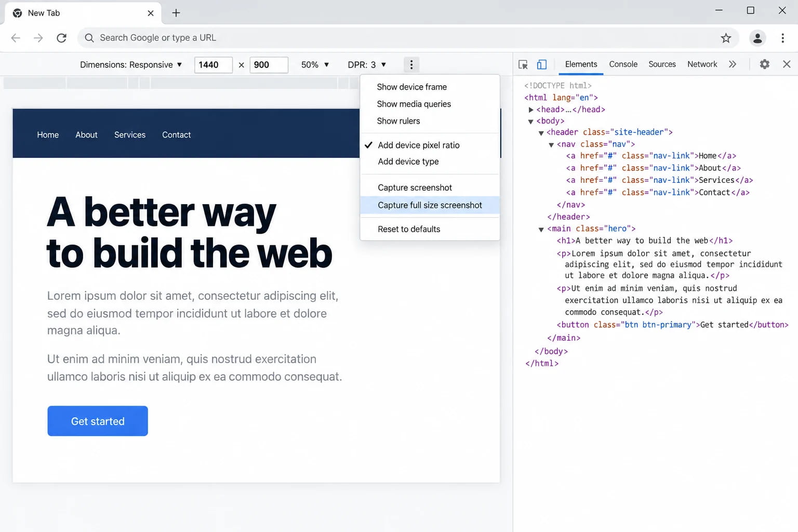Screen dimensions: 798x532
Task: Select the closing </nav> tag line
Action: click(571, 205)
